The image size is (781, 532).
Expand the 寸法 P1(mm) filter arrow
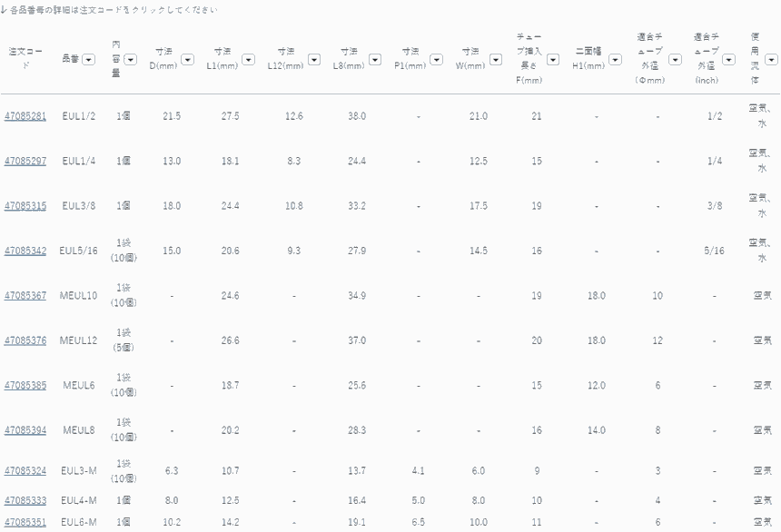[x=437, y=59]
